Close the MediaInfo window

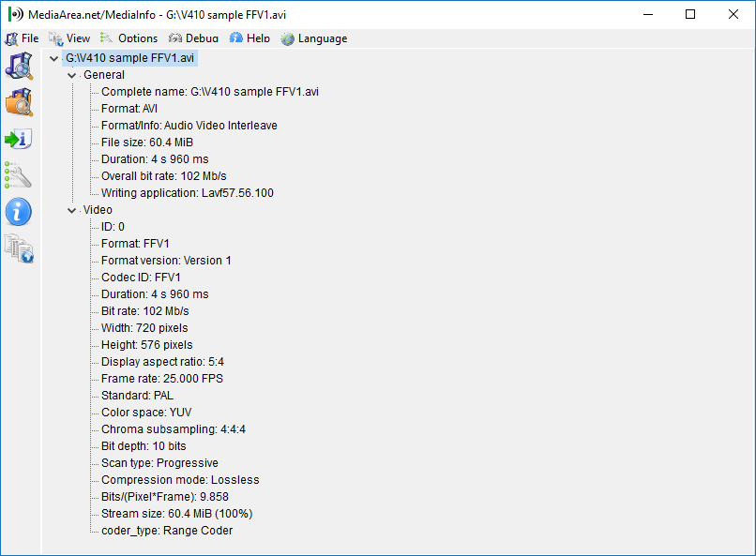click(x=733, y=14)
